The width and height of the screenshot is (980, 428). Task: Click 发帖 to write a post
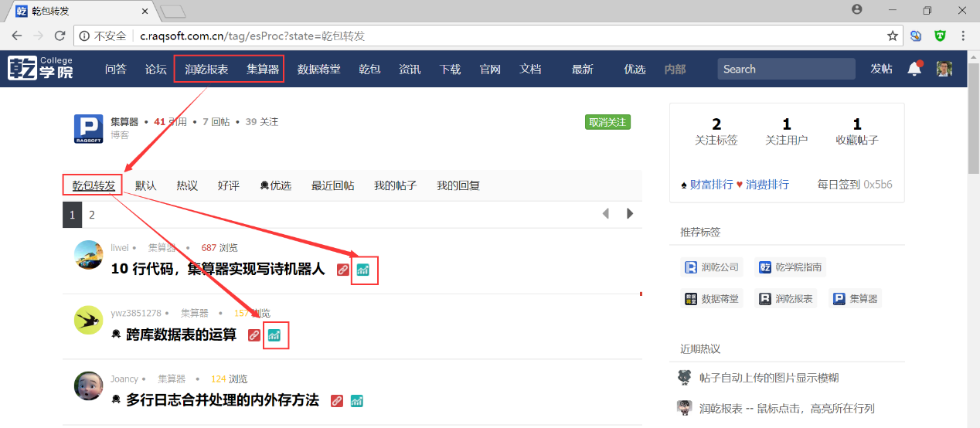[x=881, y=69]
